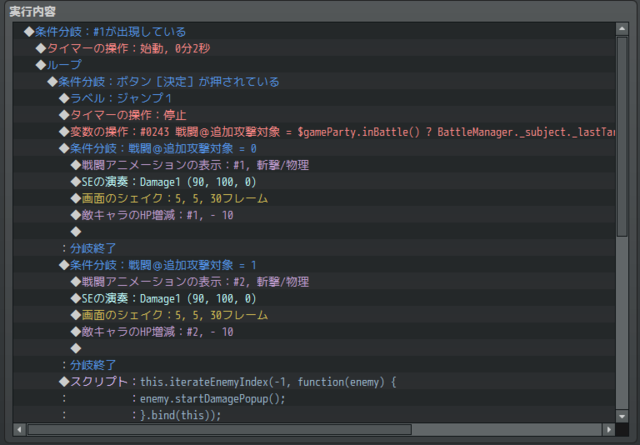Select 条件分岐：戦闘@追加攻撃対象 = 0 line

[314, 149]
